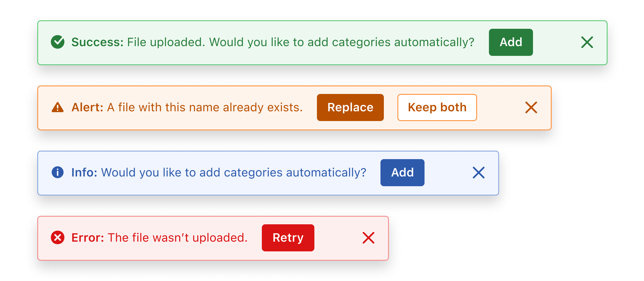Image resolution: width=644 pixels, height=281 pixels.
Task: Close the red error banner
Action: click(369, 238)
